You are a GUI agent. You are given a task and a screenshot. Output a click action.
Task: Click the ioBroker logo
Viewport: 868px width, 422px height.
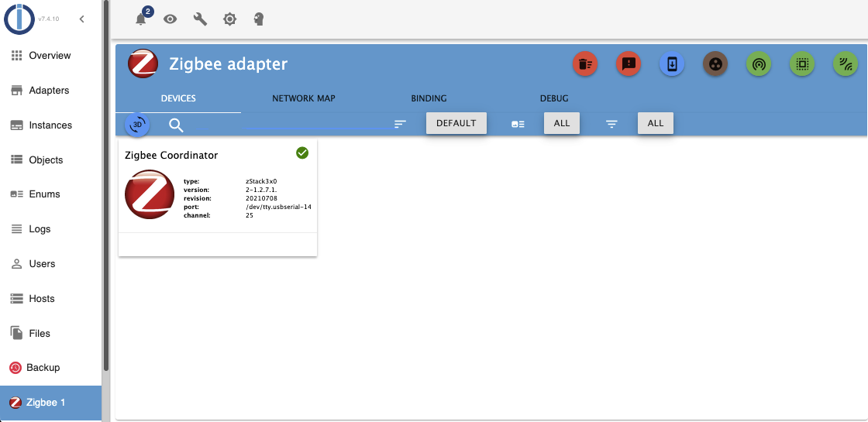click(x=19, y=19)
